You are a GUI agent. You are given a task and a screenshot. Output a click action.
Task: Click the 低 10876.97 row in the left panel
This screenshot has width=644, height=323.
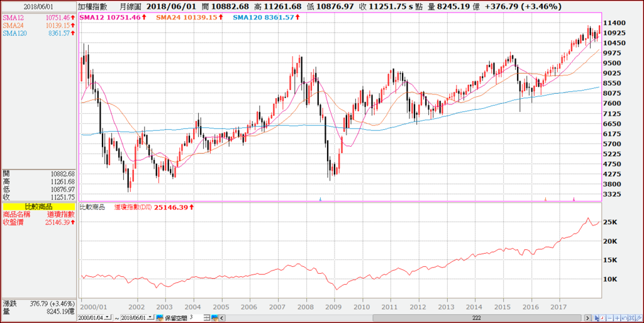pos(38,190)
